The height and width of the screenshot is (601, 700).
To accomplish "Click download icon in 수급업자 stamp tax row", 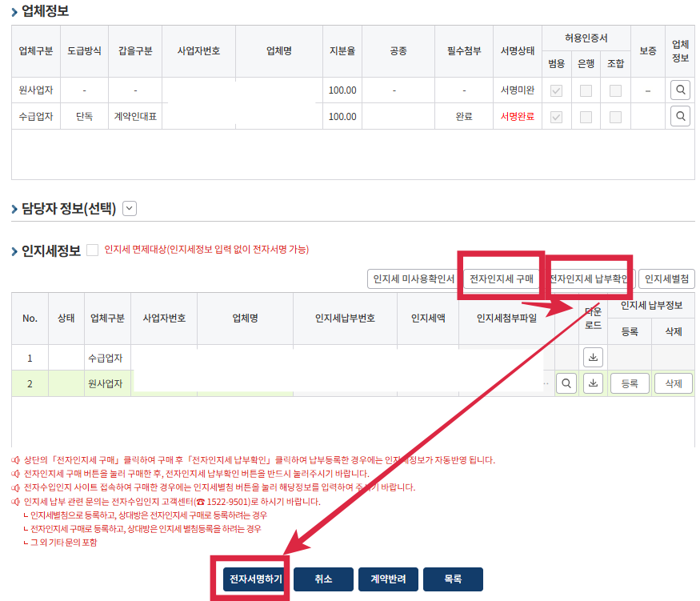I will [592, 357].
